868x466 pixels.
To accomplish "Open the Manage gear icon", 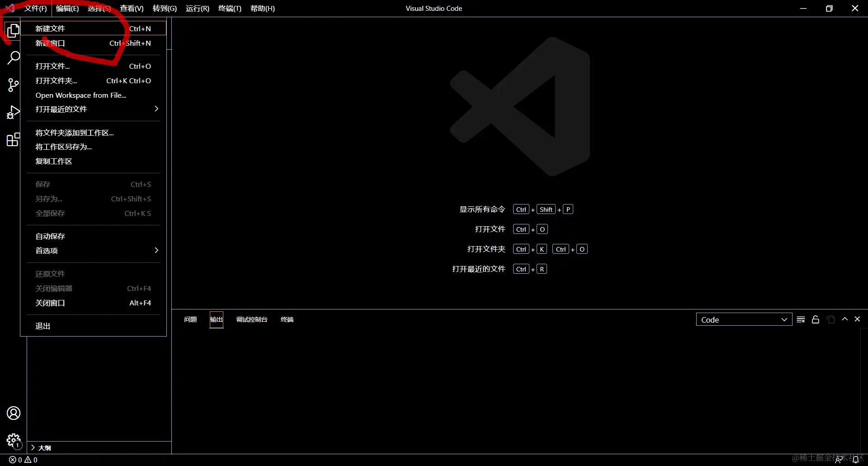I will tap(14, 440).
